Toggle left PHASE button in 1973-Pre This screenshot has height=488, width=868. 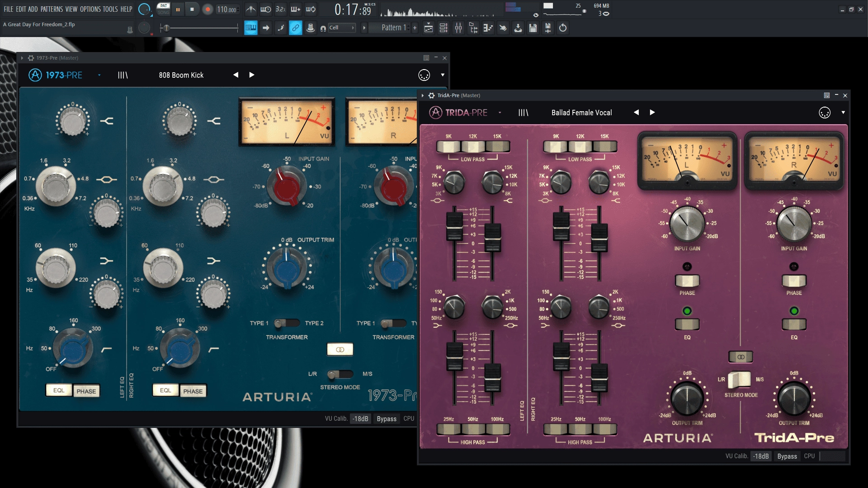point(86,391)
